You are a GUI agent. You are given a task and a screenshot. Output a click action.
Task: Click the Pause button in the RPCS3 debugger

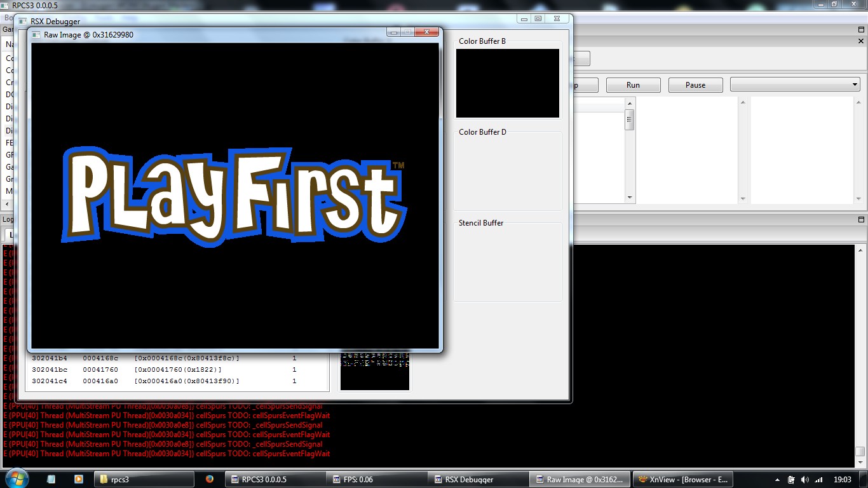[695, 85]
